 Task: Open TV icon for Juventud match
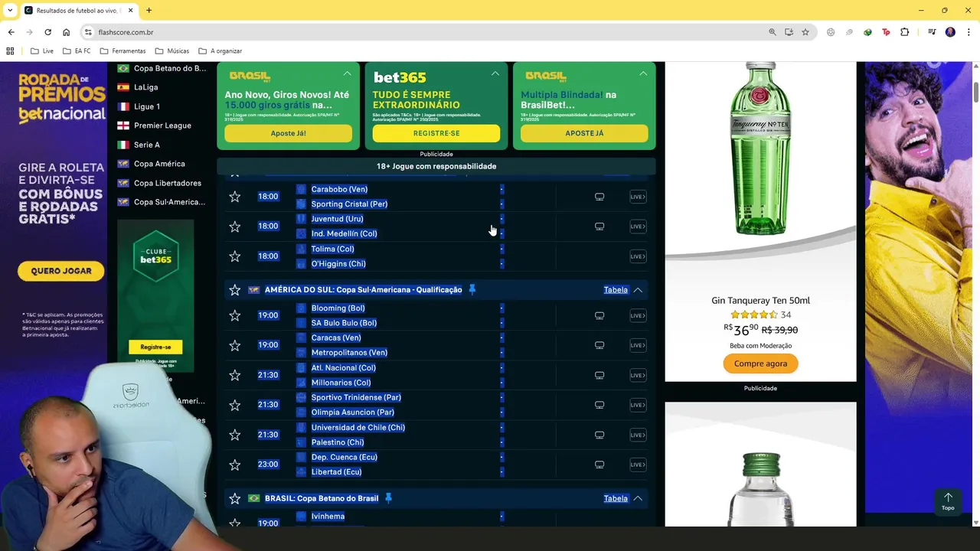click(x=599, y=227)
